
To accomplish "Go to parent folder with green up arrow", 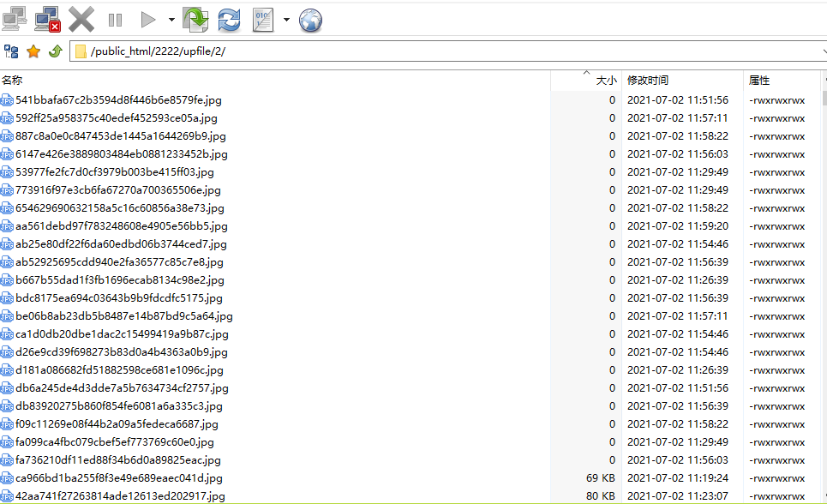I will pos(55,51).
